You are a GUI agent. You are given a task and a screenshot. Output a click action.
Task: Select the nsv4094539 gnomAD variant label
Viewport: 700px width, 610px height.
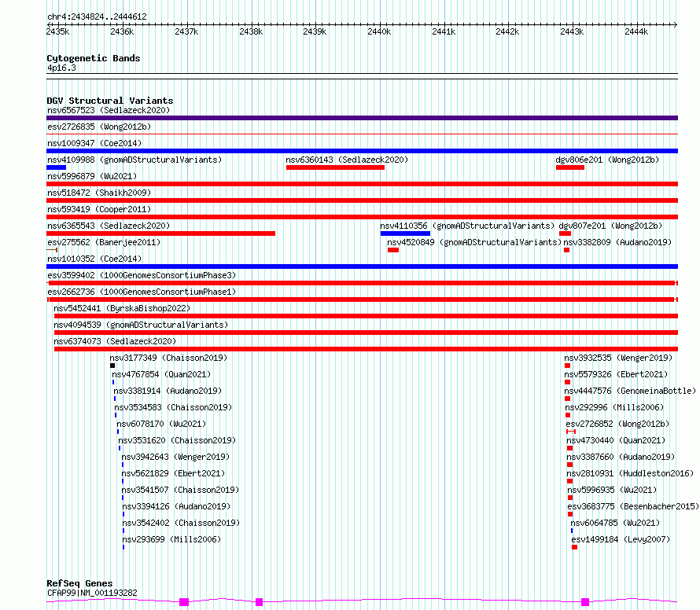[x=141, y=325]
